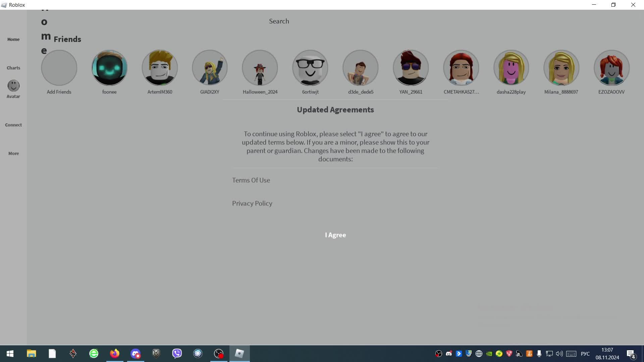Click the microphone tray icon

[x=539, y=354]
